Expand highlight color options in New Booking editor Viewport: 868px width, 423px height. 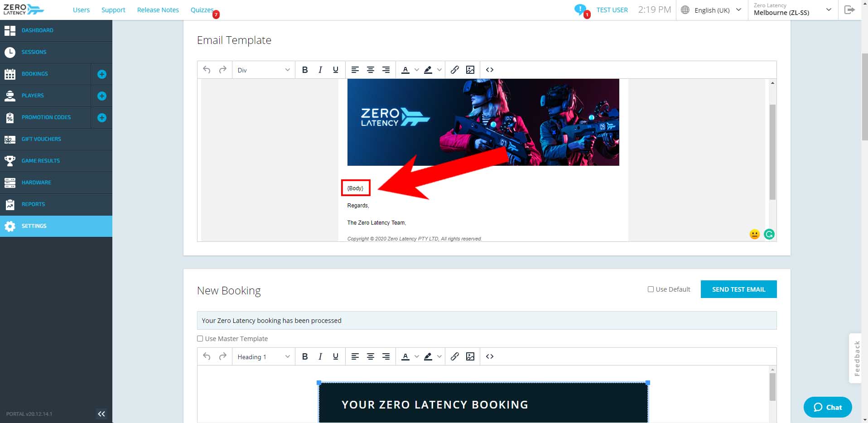coord(439,356)
